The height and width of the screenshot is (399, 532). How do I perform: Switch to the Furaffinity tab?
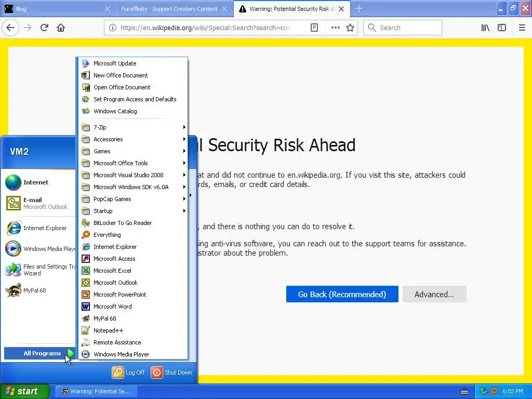[x=175, y=9]
